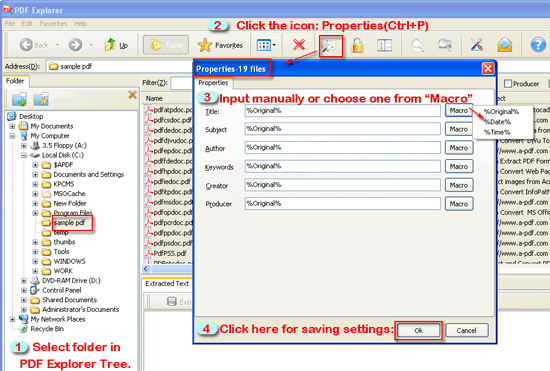The width and height of the screenshot is (550, 371).
Task: Collapse the My Computer tree node
Action: tap(13, 136)
